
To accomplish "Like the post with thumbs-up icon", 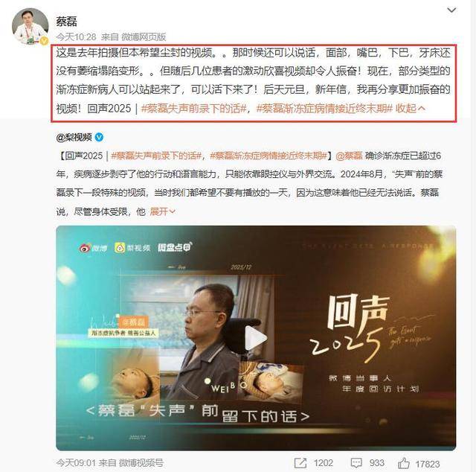I will coord(404,463).
